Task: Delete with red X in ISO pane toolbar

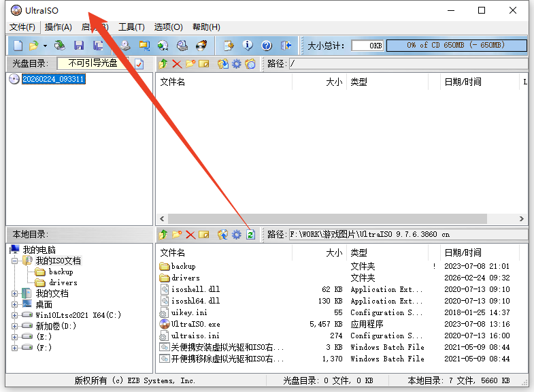Action: 177,64
